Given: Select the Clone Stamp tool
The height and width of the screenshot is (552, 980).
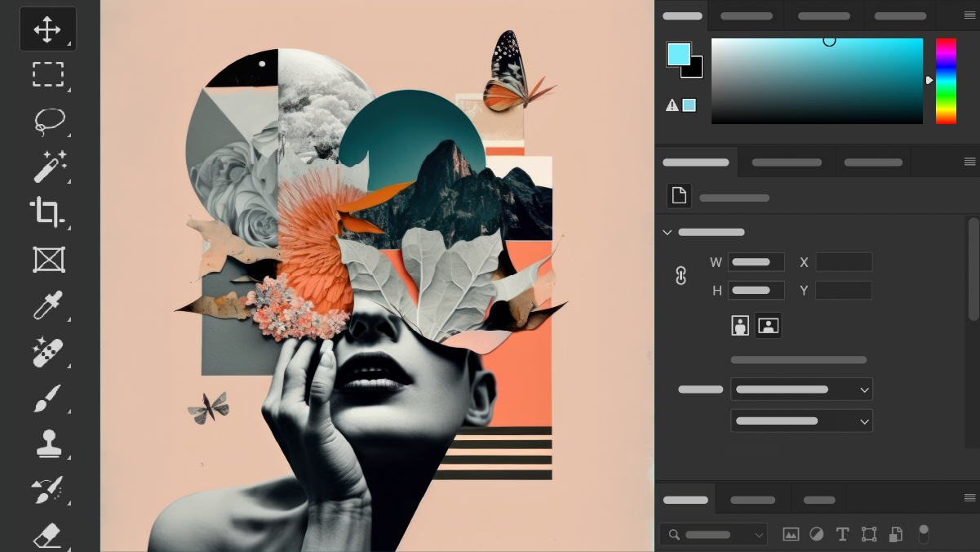Looking at the screenshot, I should tap(47, 444).
